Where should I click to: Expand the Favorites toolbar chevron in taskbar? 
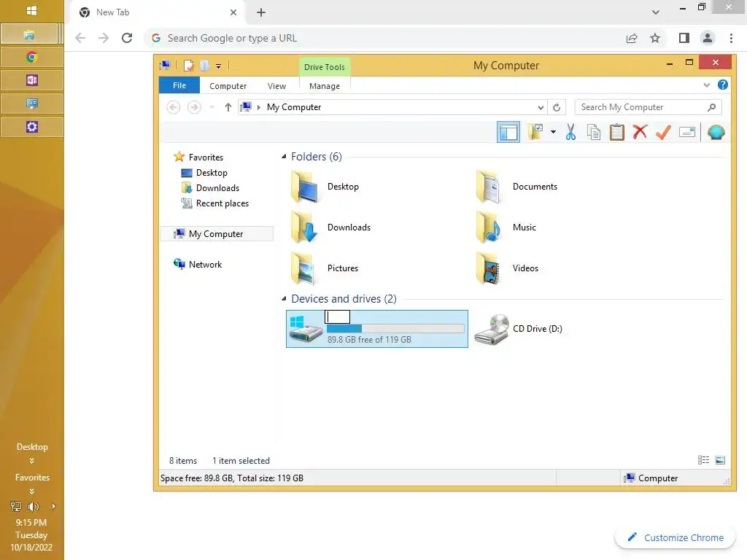point(32,491)
